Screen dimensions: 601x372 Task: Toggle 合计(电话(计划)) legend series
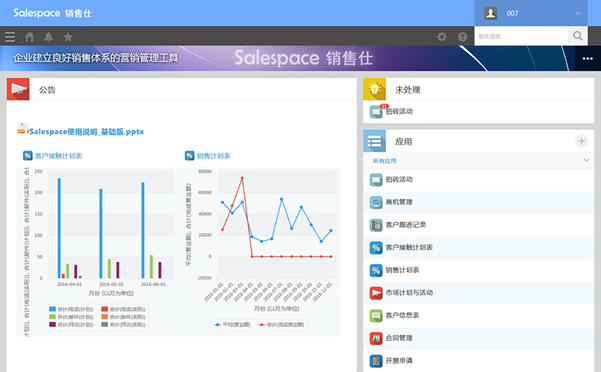coord(71,309)
